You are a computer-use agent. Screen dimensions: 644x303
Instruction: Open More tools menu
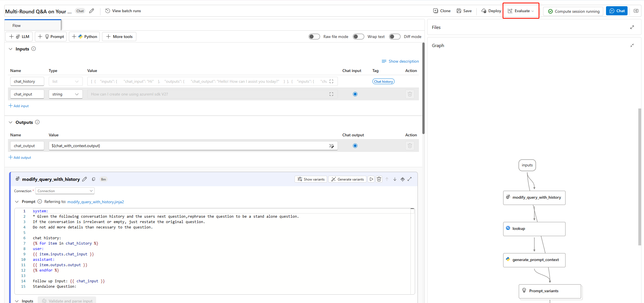(119, 37)
